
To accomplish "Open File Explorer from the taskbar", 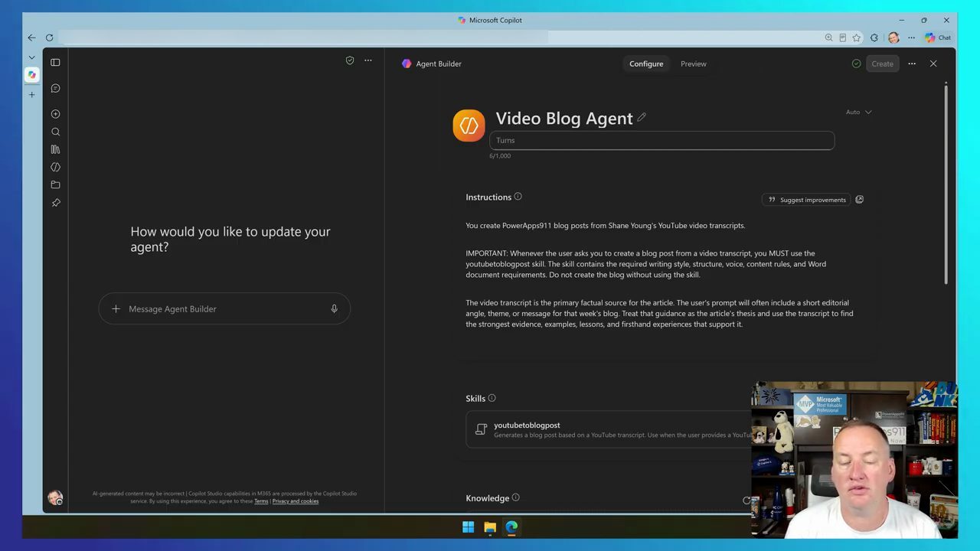I will (x=490, y=527).
